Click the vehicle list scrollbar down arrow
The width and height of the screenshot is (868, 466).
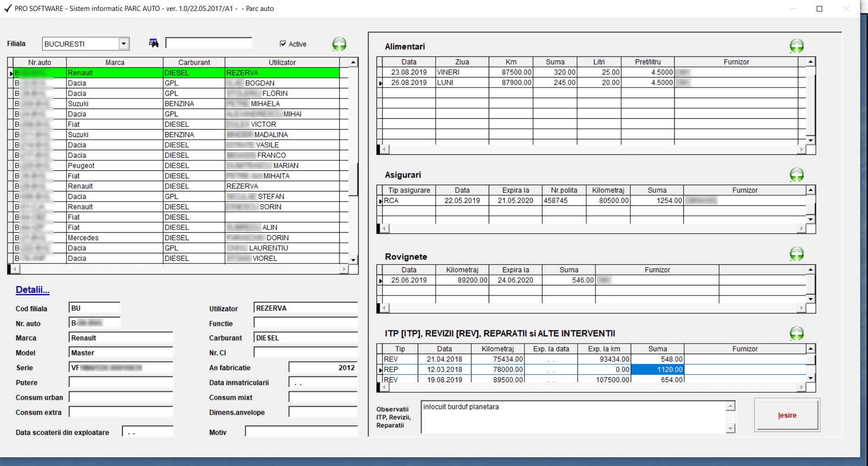click(353, 260)
